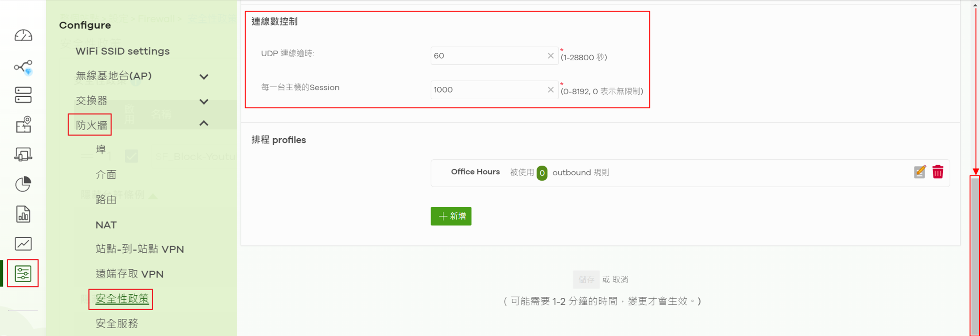
Task: Delete the Office Hours schedule profile
Action: click(x=938, y=172)
